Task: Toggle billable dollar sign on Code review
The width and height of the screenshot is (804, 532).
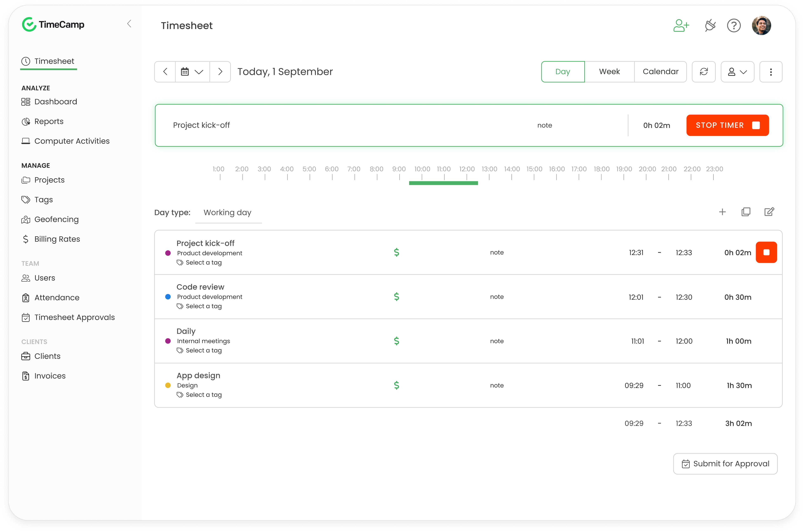Action: pyautogui.click(x=396, y=297)
